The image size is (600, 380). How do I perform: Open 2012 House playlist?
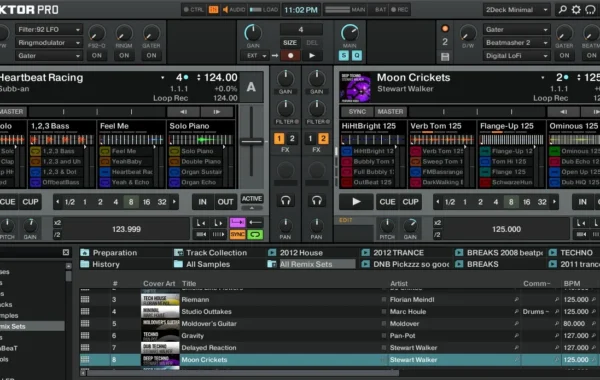(295, 253)
